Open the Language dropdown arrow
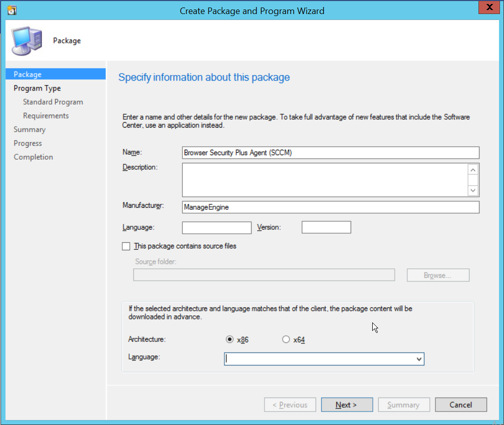 [419, 359]
